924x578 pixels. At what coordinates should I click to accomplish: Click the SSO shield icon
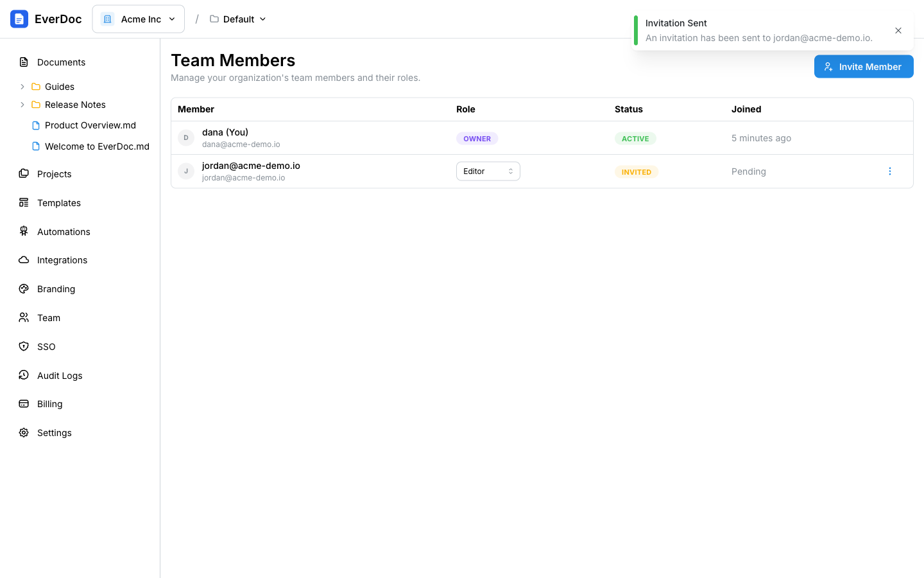point(24,347)
